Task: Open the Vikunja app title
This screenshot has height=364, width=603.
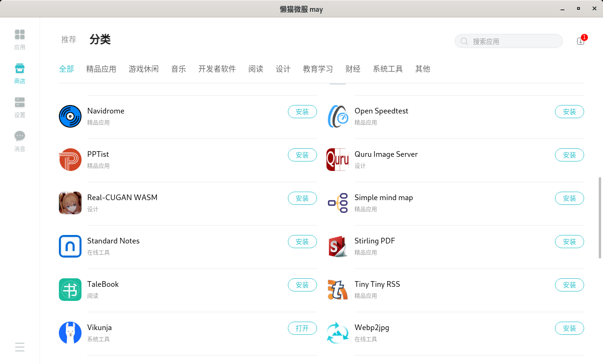Action: point(99,327)
